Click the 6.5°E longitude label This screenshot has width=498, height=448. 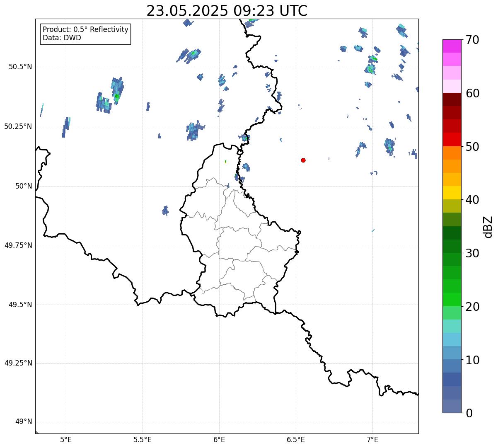point(296,439)
